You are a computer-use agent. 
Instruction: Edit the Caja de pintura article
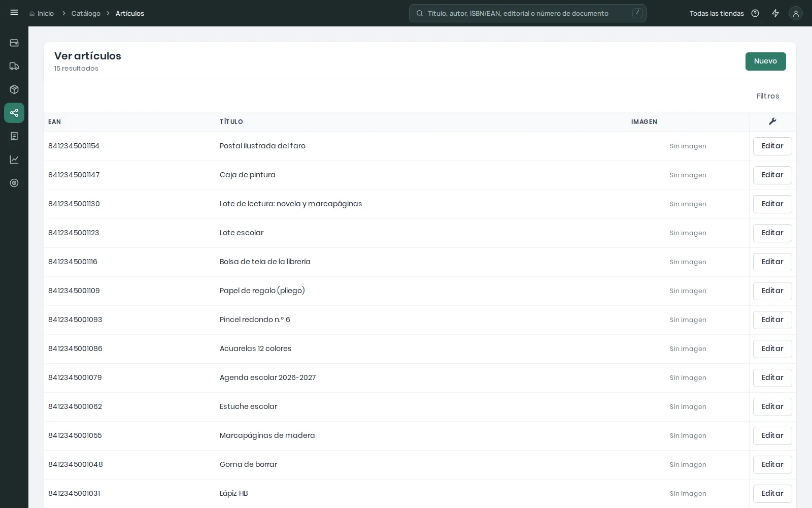click(x=772, y=175)
